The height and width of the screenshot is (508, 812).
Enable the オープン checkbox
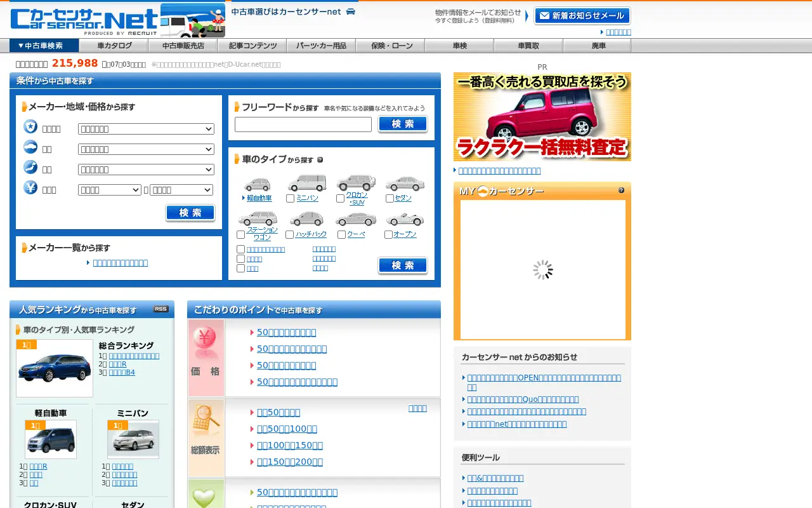point(388,234)
